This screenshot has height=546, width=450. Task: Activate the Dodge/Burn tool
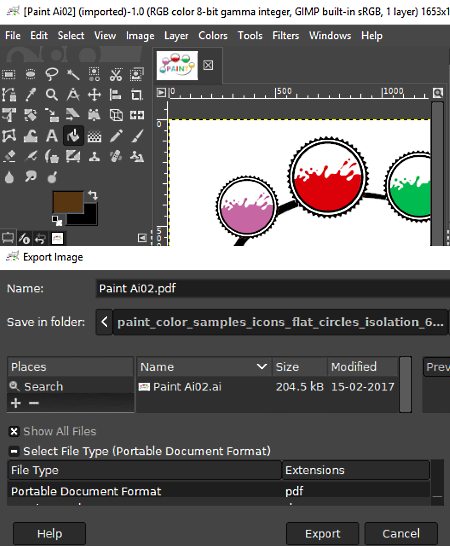click(52, 178)
